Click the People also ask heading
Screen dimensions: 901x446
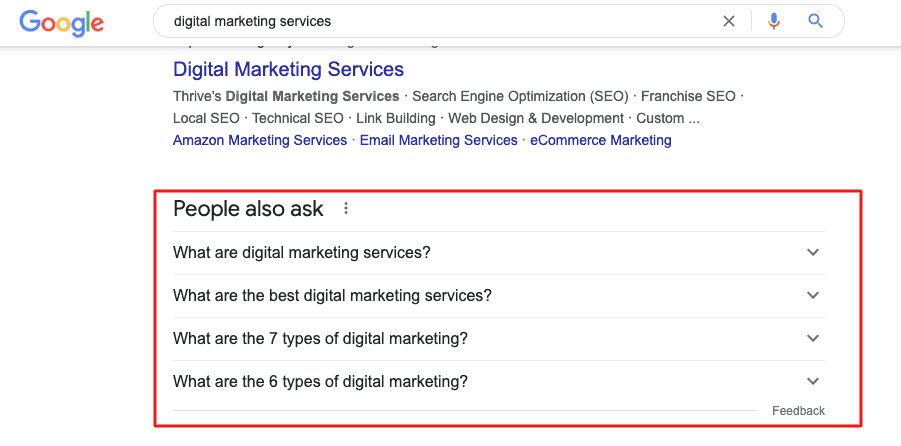[248, 209]
